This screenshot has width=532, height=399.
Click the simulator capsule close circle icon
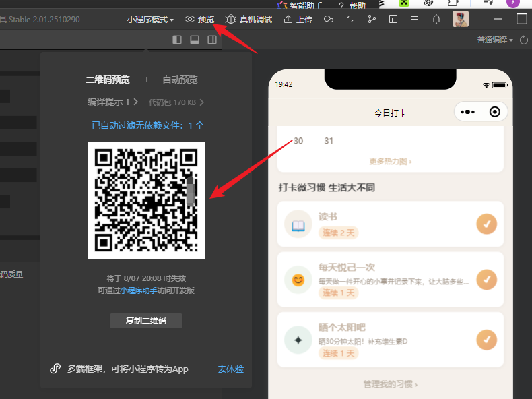(x=495, y=112)
